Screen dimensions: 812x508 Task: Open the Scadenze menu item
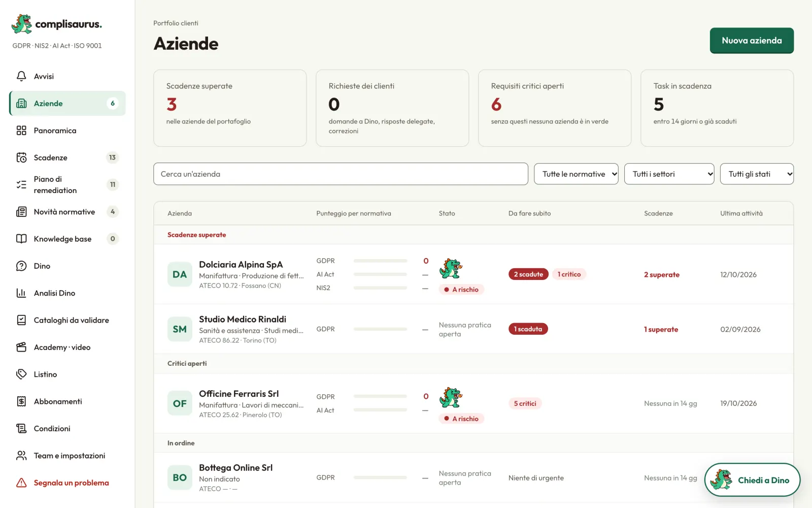67,157
